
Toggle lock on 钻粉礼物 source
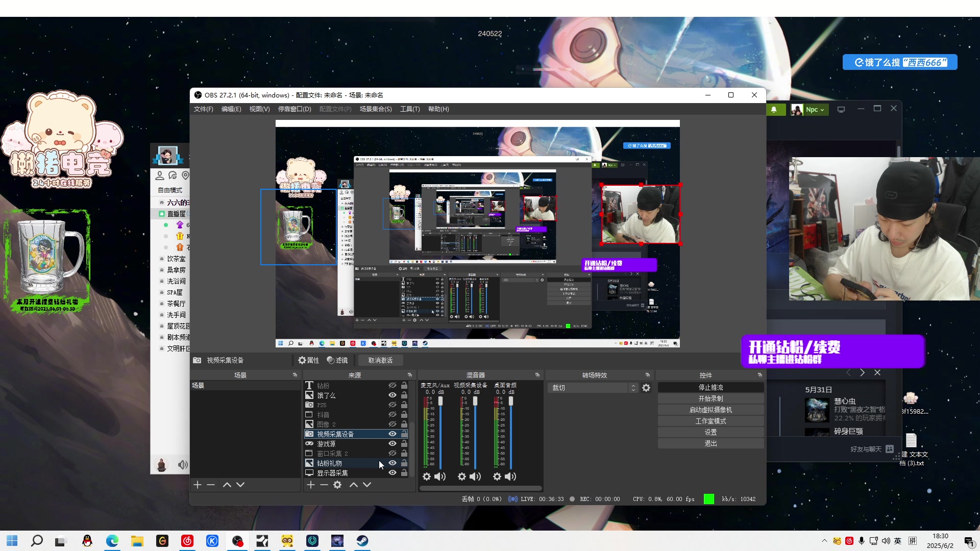[x=404, y=463]
